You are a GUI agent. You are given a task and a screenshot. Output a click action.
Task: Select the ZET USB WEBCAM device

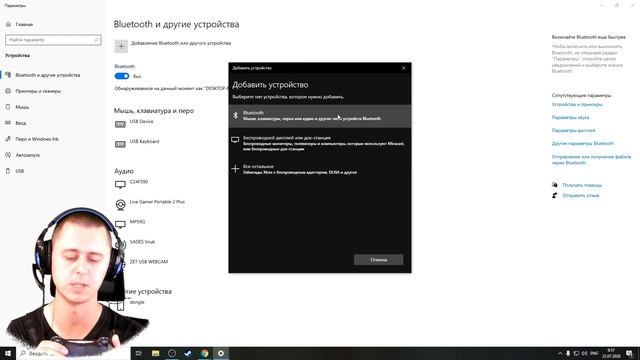pos(142,264)
